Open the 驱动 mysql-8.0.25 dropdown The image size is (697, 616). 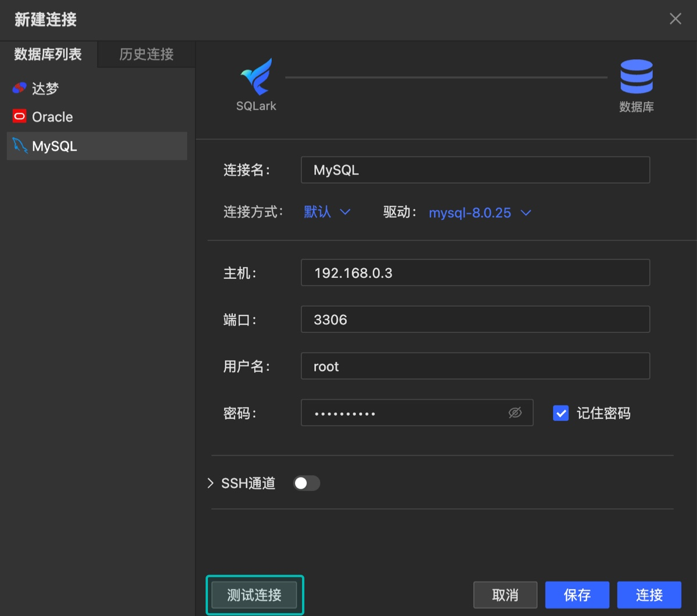pyautogui.click(x=480, y=213)
